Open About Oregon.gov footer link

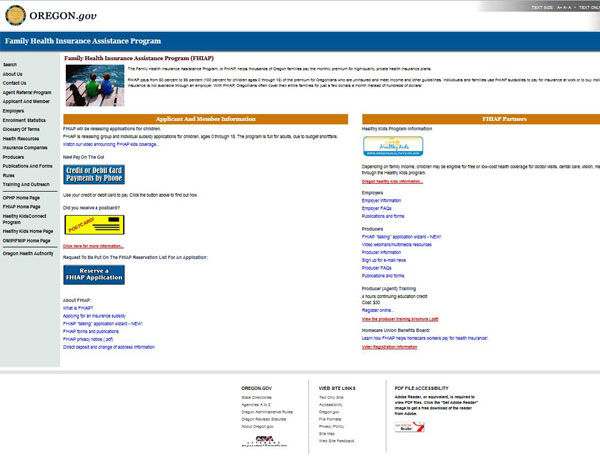258,427
